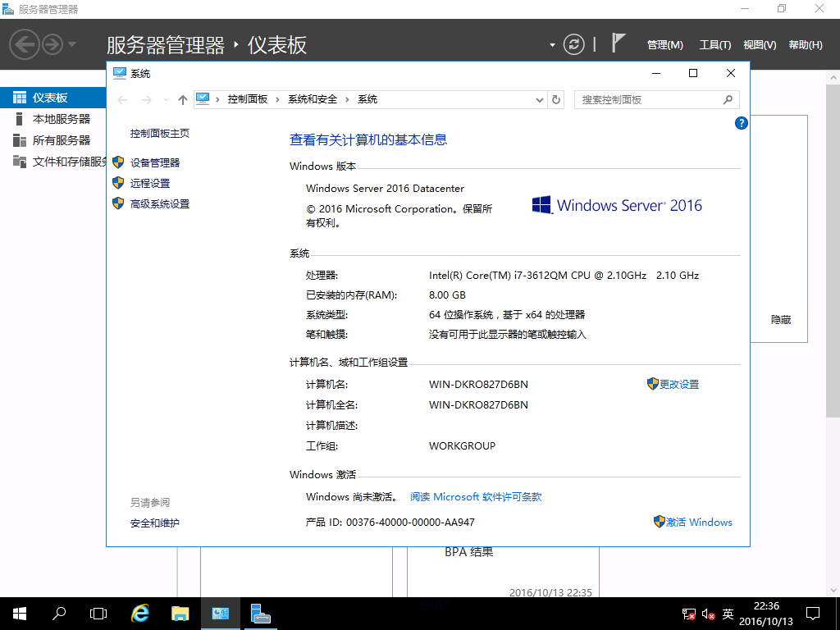Screen dimensions: 840x630
Task: Switch to System control panel taskbar button
Action: 220,614
